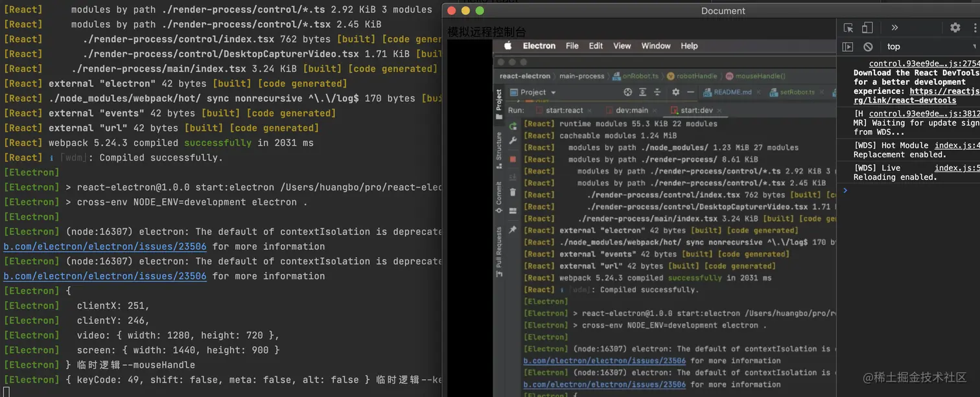980x397 pixels.
Task: Click the layout icon below the trash icon
Action: coord(513,210)
